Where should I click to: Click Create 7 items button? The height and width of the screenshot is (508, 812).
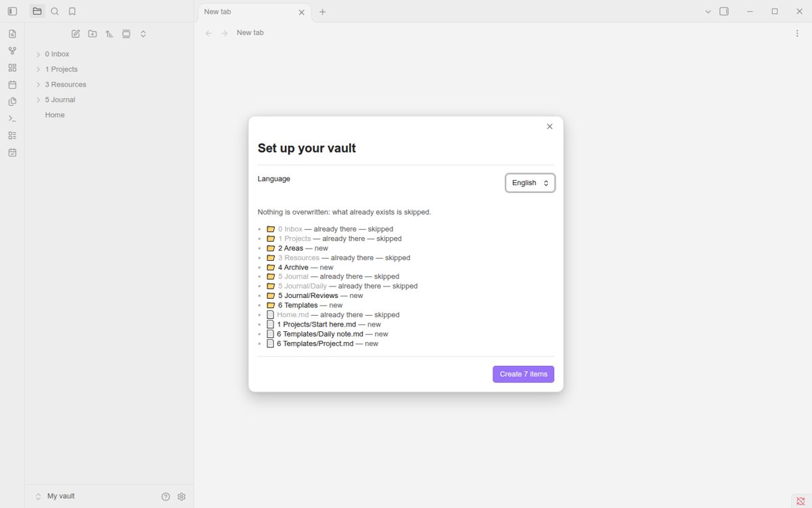pyautogui.click(x=523, y=374)
